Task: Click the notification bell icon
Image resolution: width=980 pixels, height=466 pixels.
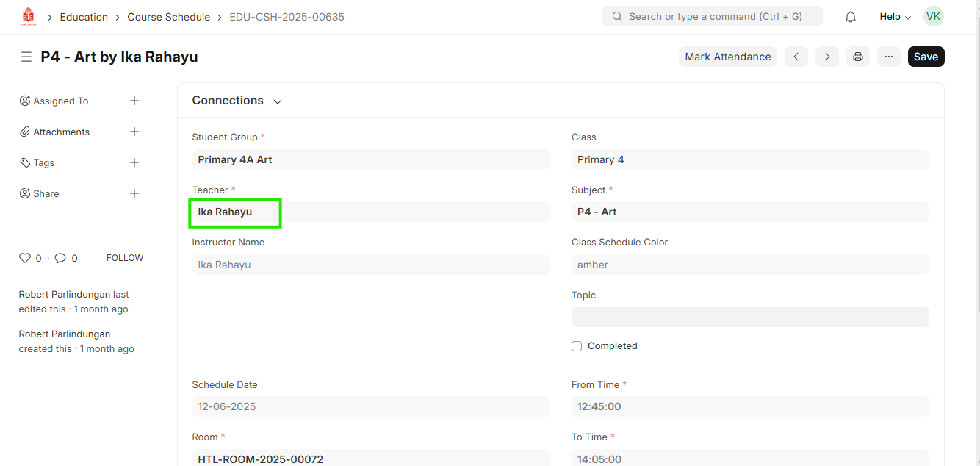Action: point(850,17)
